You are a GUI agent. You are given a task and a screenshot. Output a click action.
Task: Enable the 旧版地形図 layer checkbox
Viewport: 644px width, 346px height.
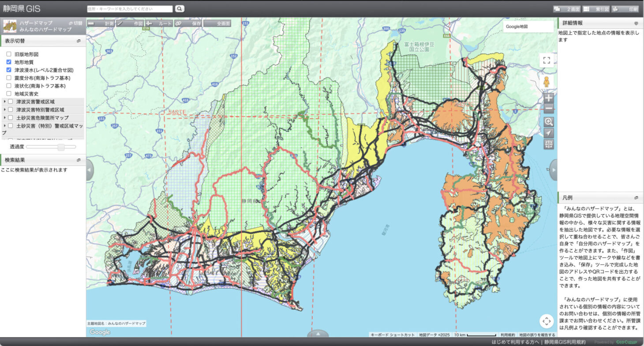[9, 54]
